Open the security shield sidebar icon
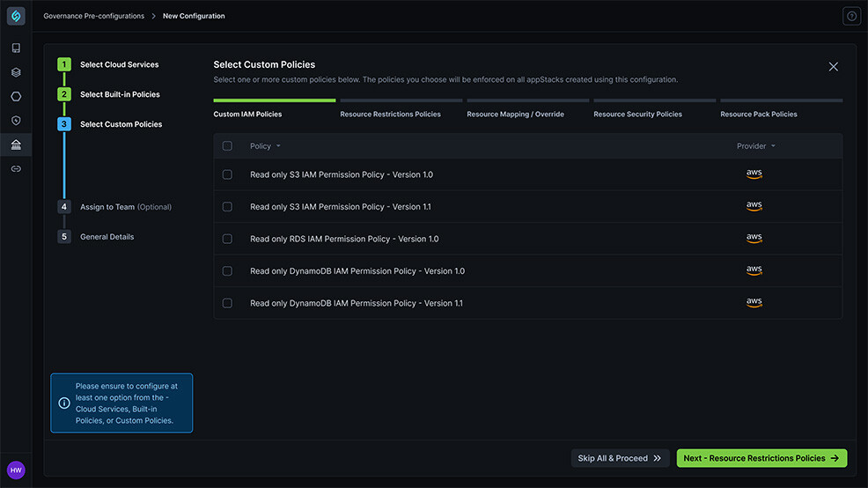 pyautogui.click(x=16, y=120)
